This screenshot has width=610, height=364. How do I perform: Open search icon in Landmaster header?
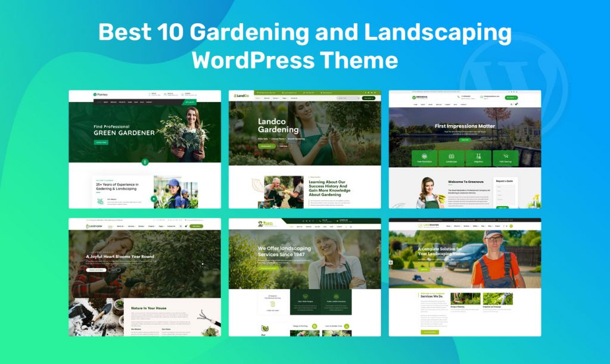(x=180, y=226)
